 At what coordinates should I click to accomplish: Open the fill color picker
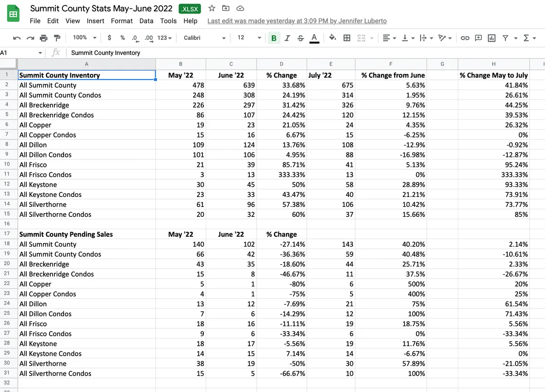pos(332,38)
